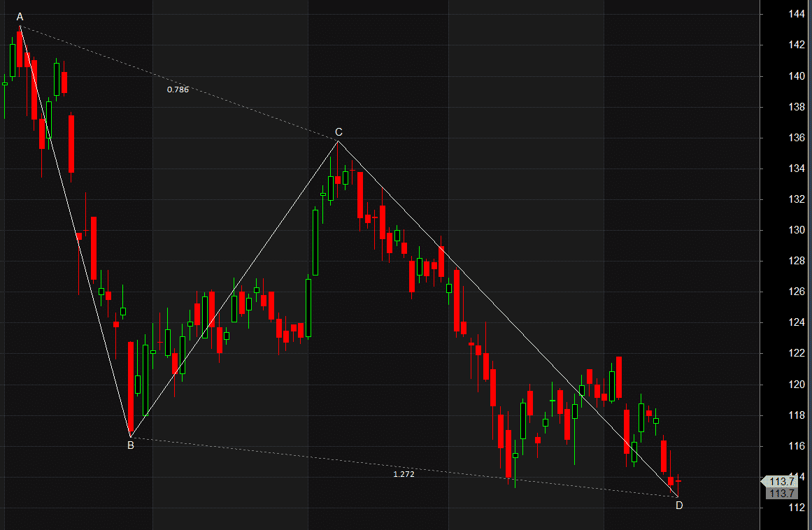Image resolution: width=812 pixels, height=530 pixels.
Task: Click the 144 price axis label
Action: click(x=796, y=14)
